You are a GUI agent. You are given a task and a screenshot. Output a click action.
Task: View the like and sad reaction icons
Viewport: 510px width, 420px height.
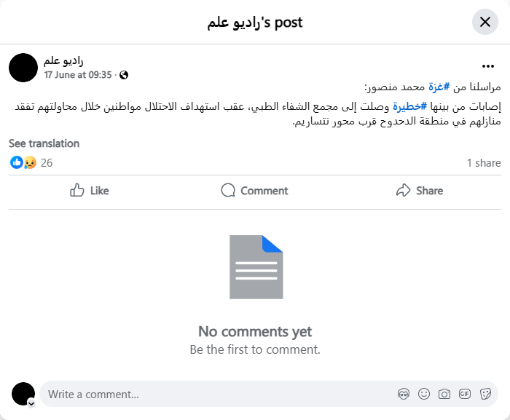click(x=23, y=162)
